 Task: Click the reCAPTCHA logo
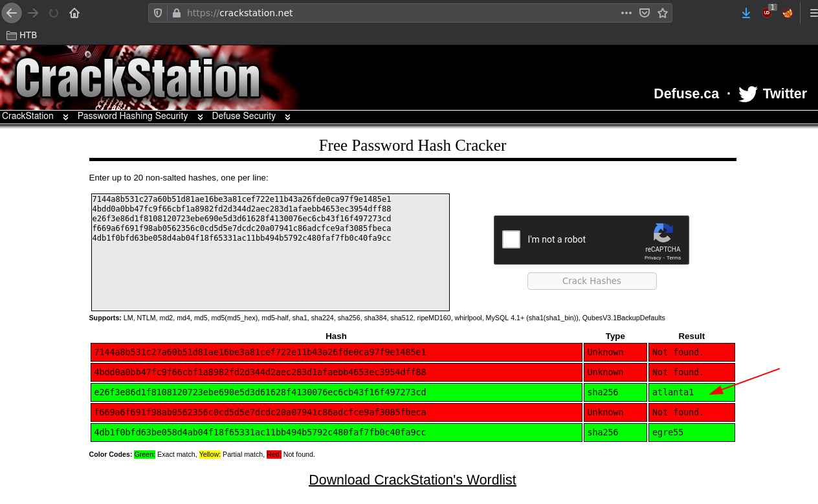pyautogui.click(x=663, y=233)
